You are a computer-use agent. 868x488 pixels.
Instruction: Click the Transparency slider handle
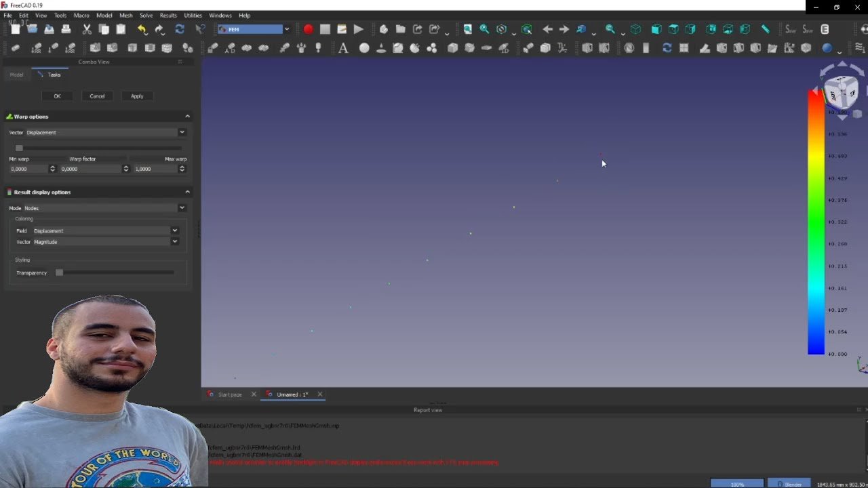coord(60,272)
